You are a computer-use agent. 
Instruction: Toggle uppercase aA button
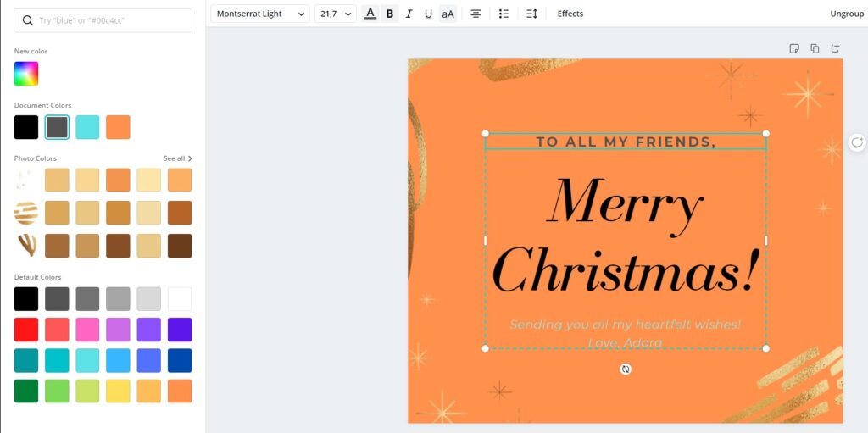448,14
